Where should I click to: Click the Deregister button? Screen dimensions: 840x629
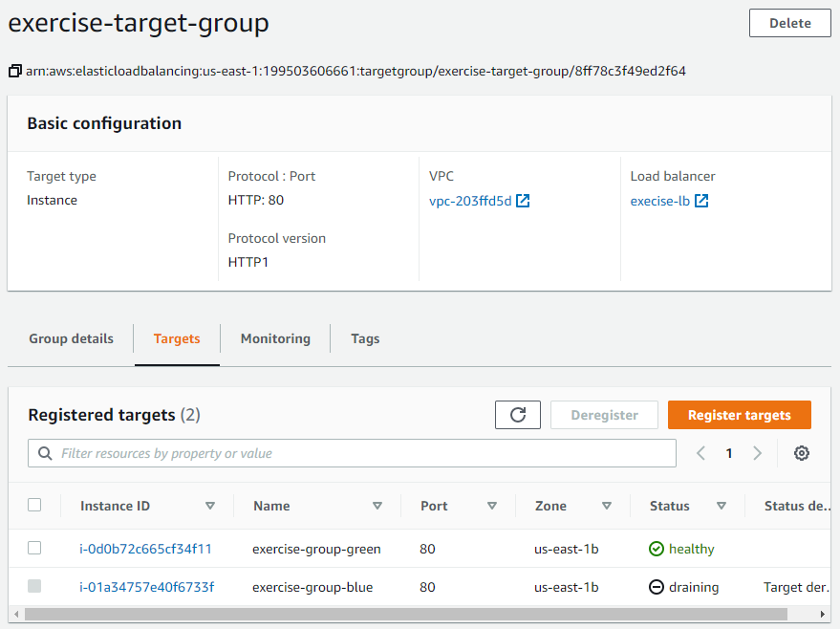[604, 415]
